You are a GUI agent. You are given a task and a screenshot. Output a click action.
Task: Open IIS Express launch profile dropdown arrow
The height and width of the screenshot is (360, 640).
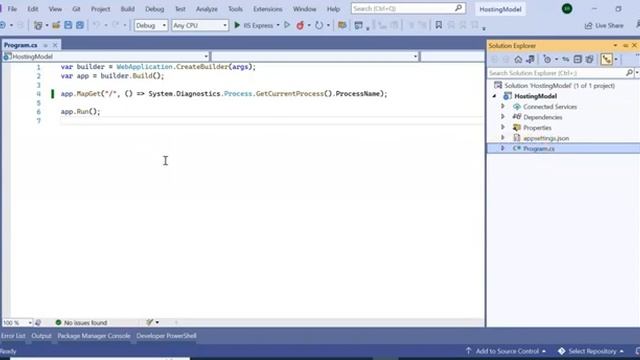click(x=278, y=25)
